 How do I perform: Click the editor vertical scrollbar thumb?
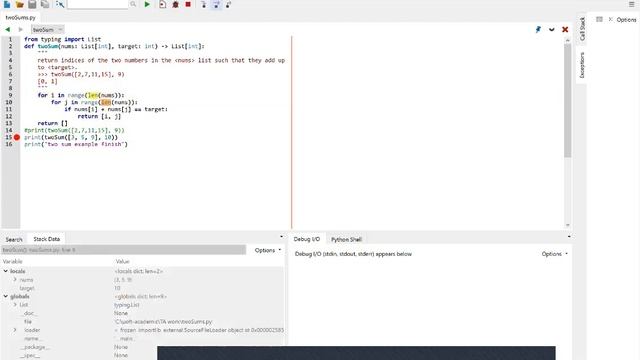568,100
